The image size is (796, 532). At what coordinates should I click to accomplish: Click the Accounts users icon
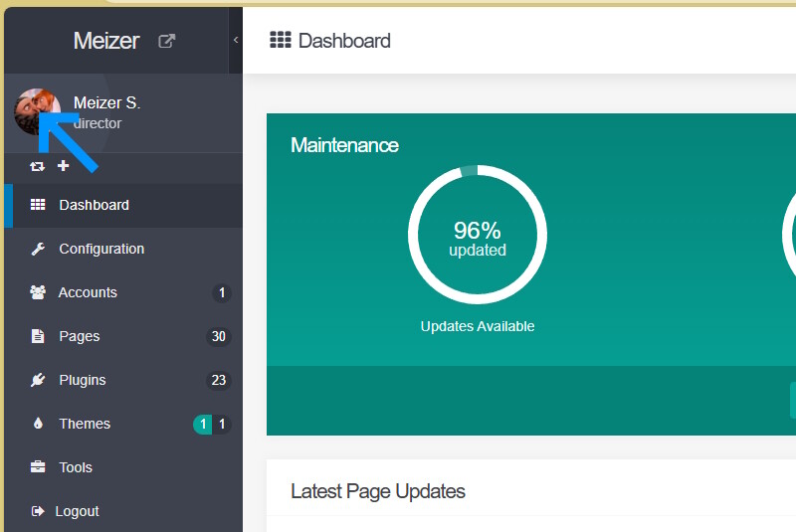coord(38,292)
